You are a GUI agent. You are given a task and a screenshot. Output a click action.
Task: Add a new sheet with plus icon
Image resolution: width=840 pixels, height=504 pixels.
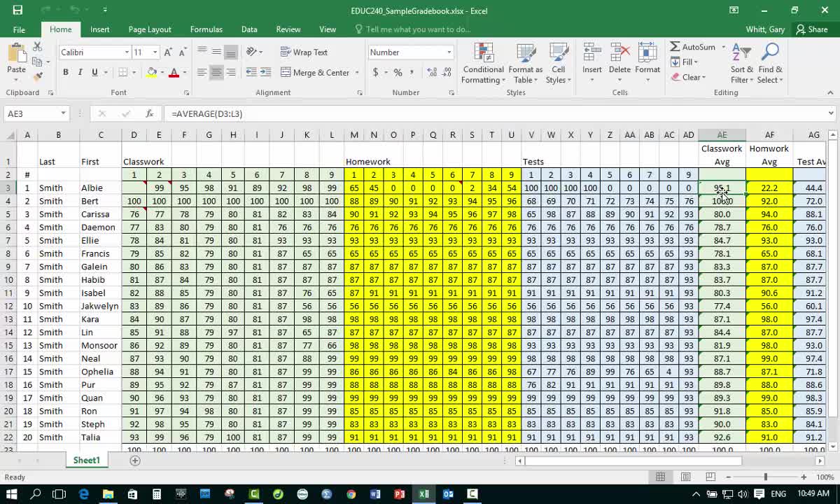(x=135, y=460)
